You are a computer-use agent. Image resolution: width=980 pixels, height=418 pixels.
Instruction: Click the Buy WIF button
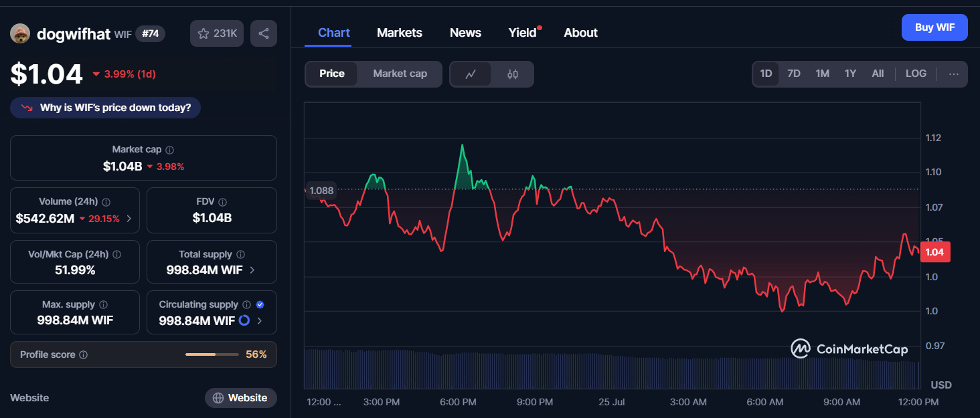pyautogui.click(x=934, y=27)
